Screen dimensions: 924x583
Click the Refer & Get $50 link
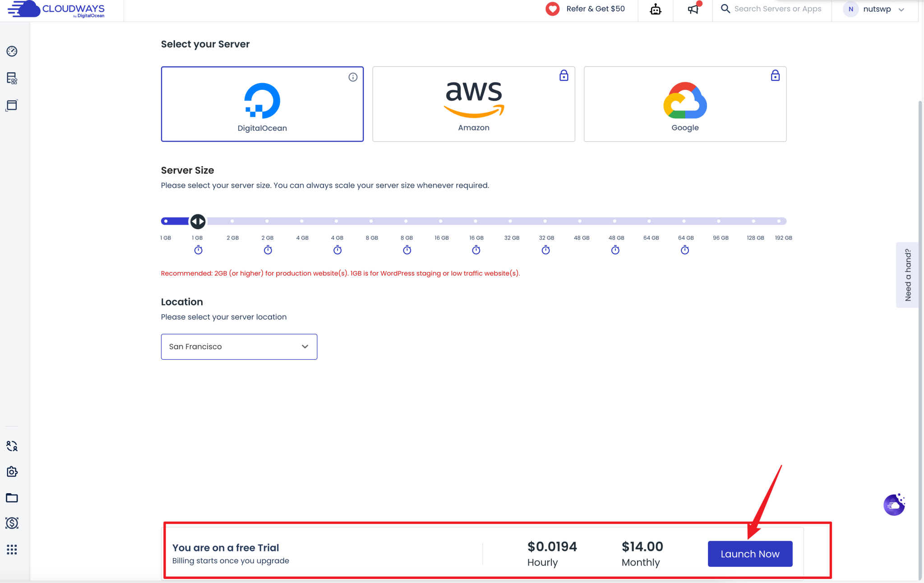point(586,9)
